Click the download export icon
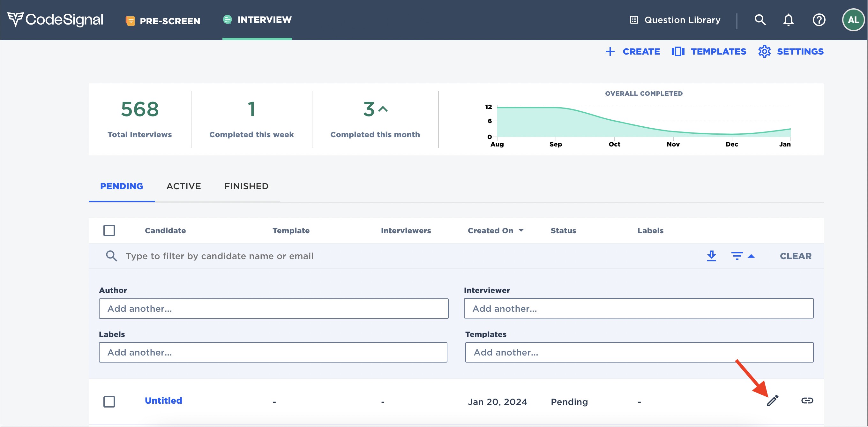 [x=711, y=256]
